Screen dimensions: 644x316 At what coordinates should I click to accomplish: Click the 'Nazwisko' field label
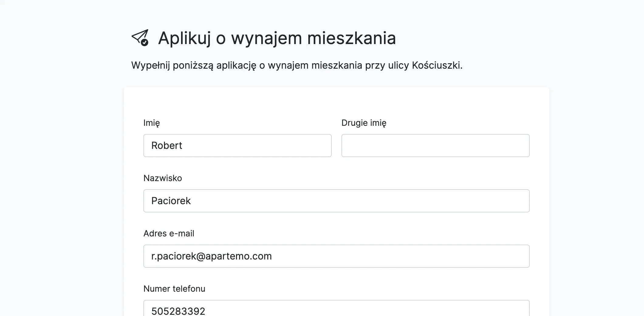(x=163, y=178)
